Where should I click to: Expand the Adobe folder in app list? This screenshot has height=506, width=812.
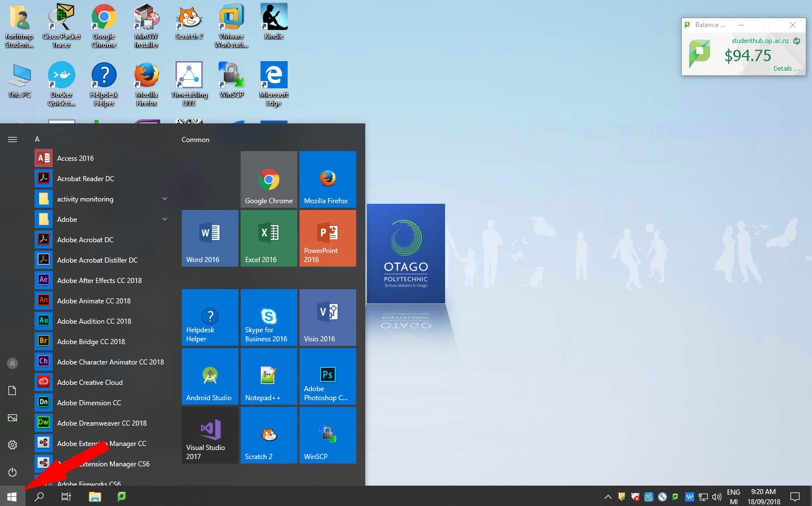point(102,220)
